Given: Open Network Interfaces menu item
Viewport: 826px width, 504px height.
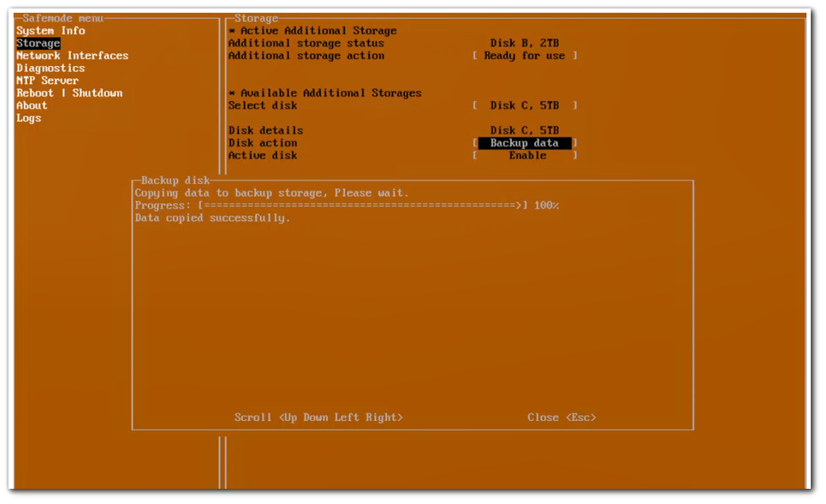Looking at the screenshot, I should (72, 56).
